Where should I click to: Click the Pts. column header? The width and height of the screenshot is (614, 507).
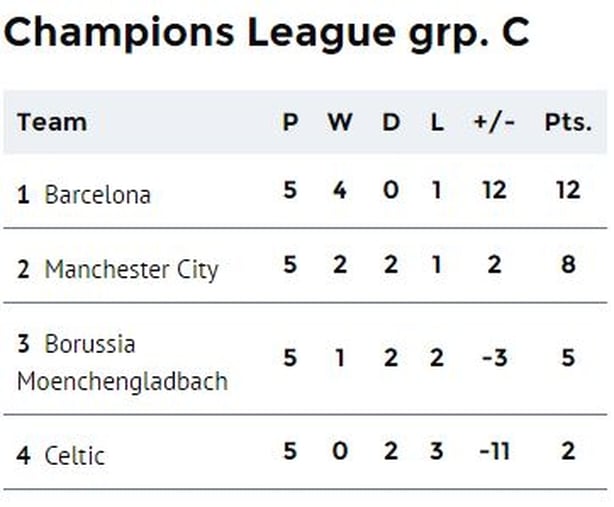pyautogui.click(x=568, y=122)
